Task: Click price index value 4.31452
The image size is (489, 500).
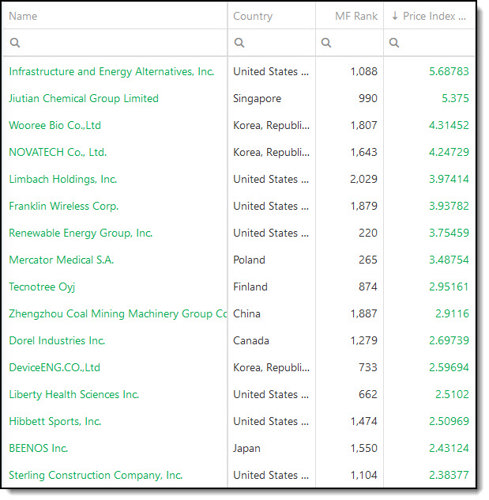Action: (449, 125)
